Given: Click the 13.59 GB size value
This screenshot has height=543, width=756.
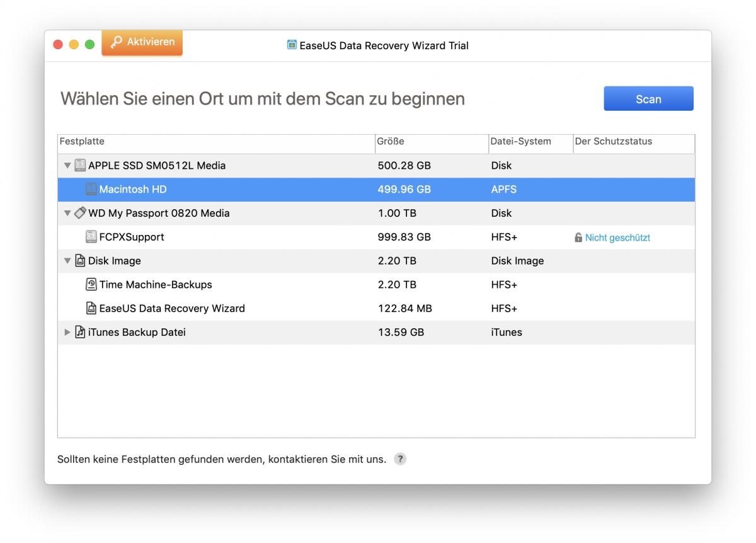Looking at the screenshot, I should click(401, 332).
